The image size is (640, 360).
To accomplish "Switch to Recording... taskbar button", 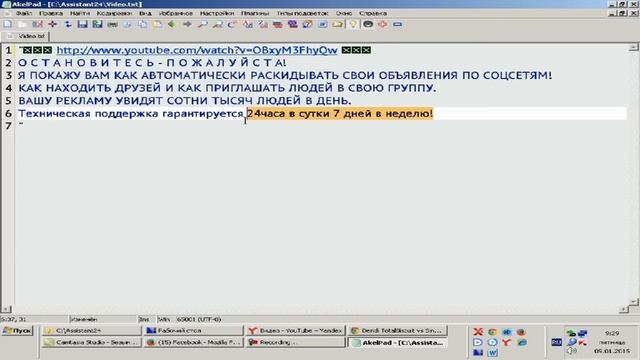I will point(296,342).
